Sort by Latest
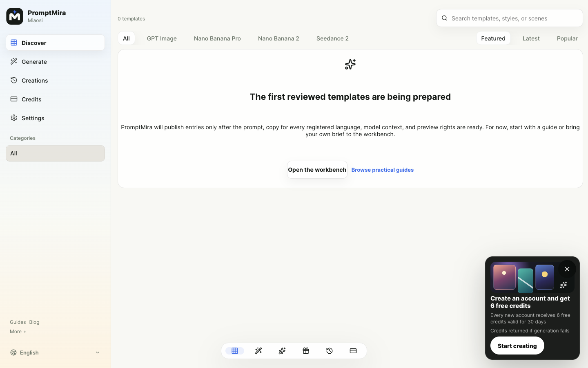This screenshot has height=368, width=588. (531, 38)
